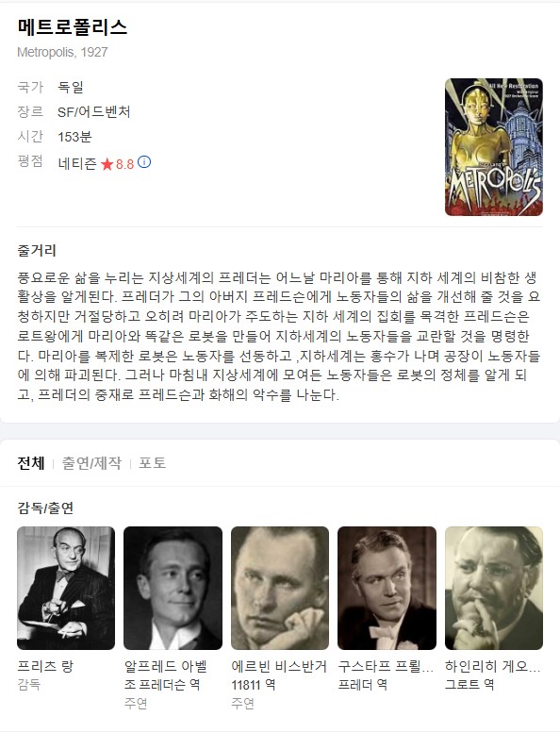The height and width of the screenshot is (733, 560).
Task: Click the rating info circle icon
Action: coord(144,162)
